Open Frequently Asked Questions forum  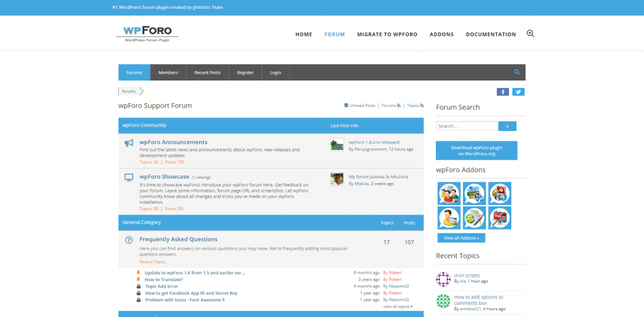[179, 239]
